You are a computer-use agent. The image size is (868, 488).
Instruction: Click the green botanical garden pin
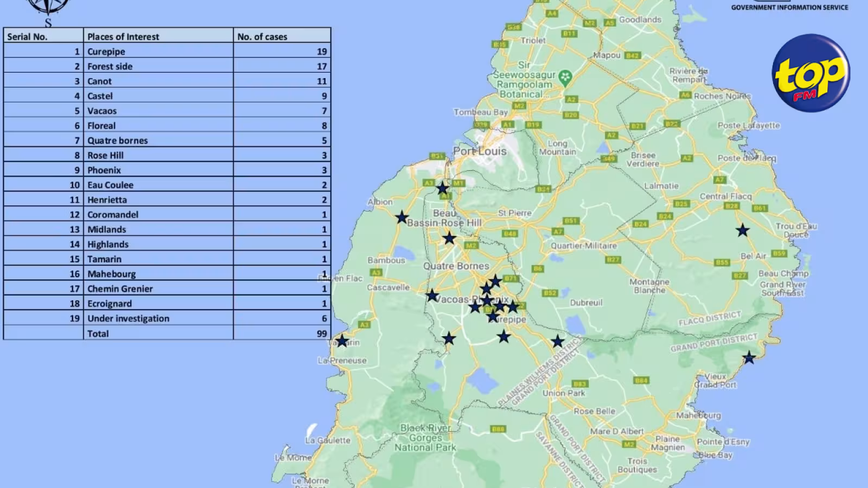tap(565, 76)
